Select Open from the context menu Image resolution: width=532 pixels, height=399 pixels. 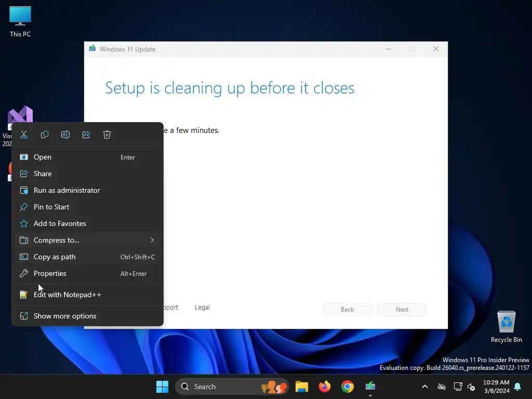pos(87,157)
